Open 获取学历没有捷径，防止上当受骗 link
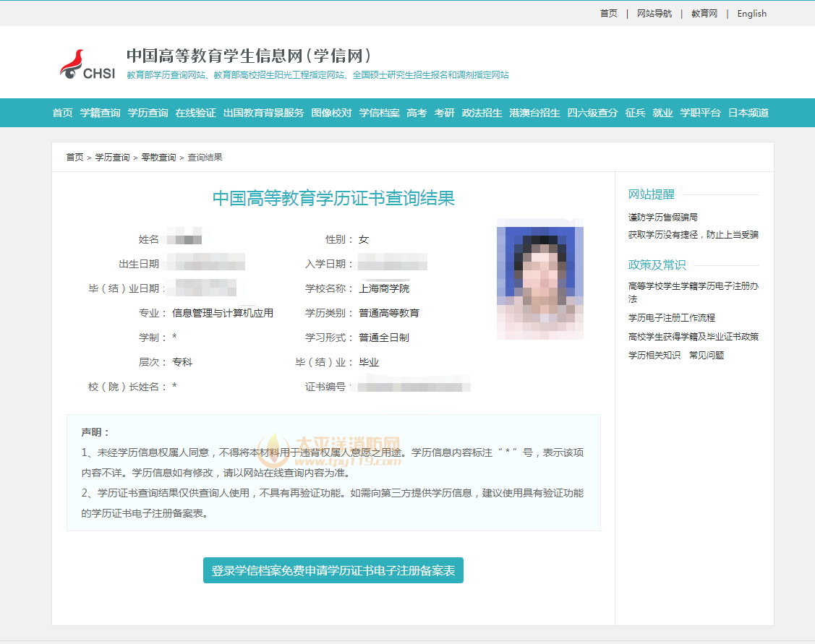The width and height of the screenshot is (815, 644). (x=694, y=235)
